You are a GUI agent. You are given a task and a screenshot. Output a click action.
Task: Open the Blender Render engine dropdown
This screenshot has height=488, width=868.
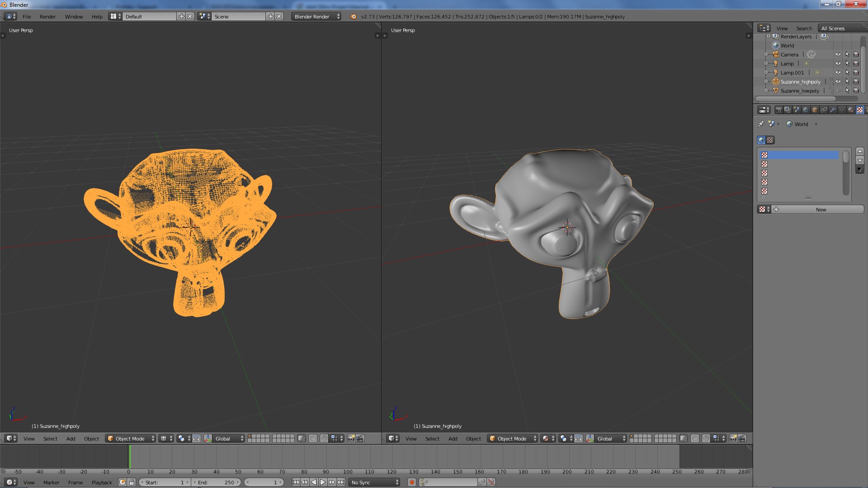pos(316,16)
